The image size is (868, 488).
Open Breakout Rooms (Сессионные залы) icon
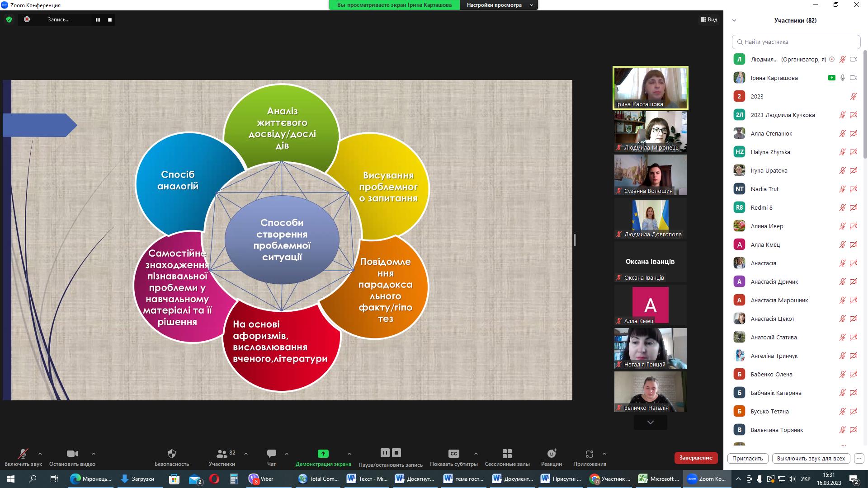pos(507,454)
